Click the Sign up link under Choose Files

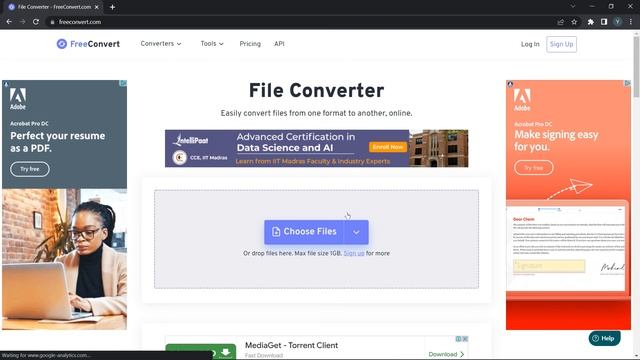click(354, 253)
